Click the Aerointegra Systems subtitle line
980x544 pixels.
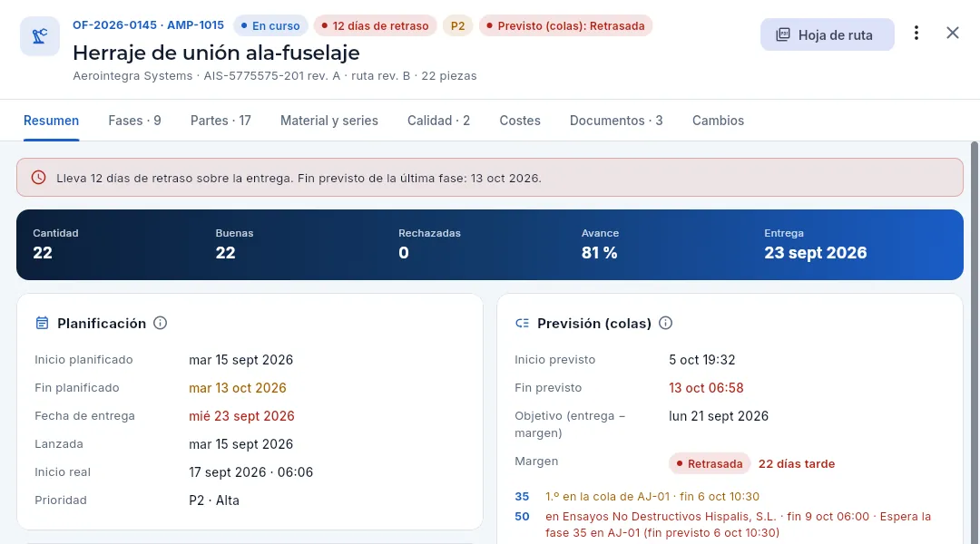(274, 75)
